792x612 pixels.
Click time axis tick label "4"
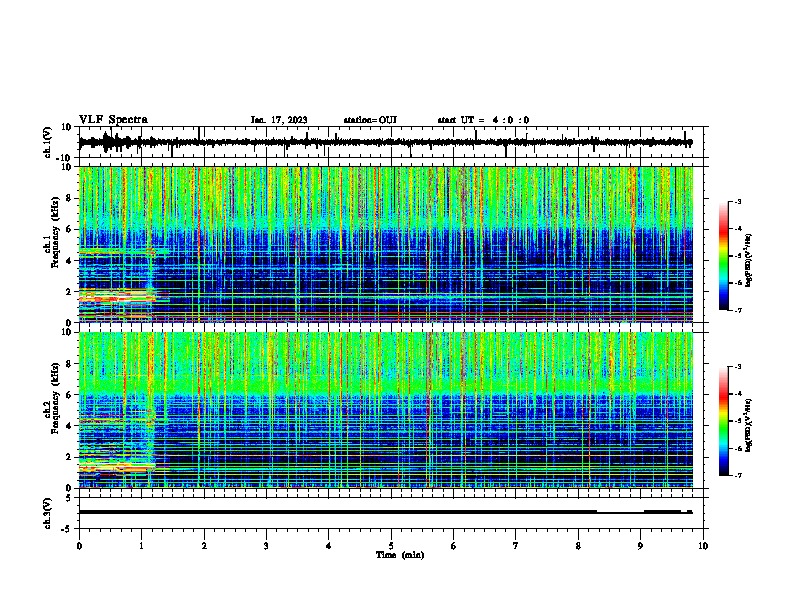point(328,546)
